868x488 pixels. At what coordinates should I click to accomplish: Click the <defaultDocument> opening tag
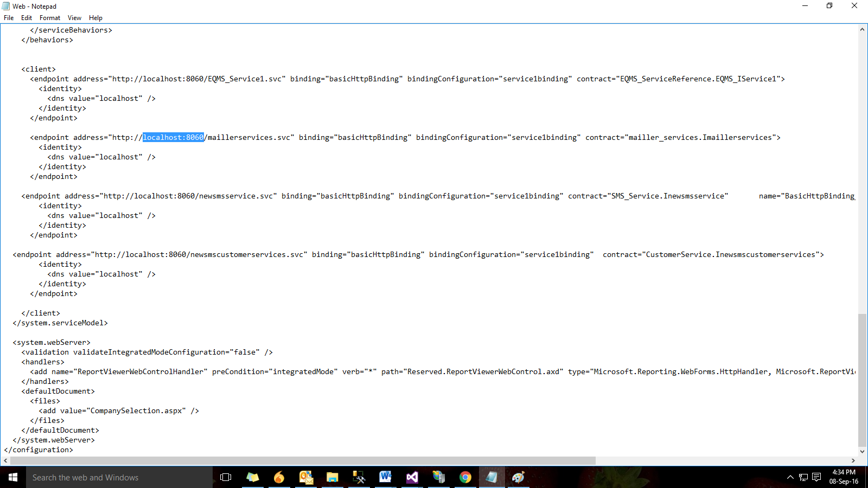pyautogui.click(x=58, y=391)
